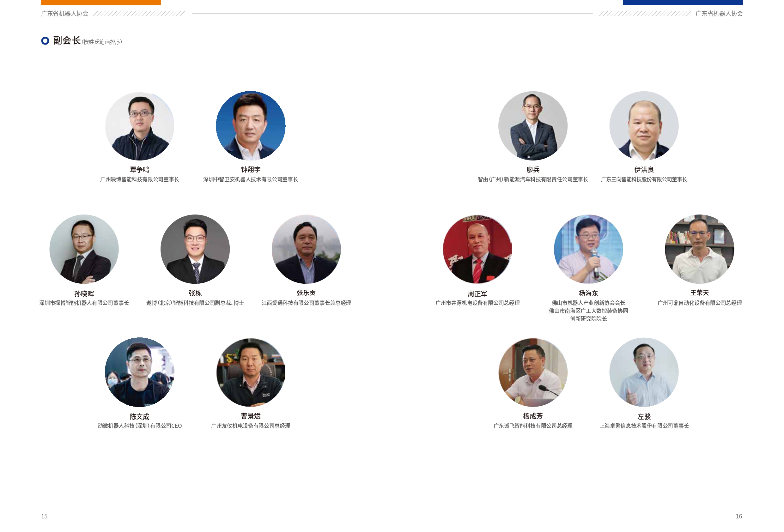Select the portrait photo of 钟翔宇

(x=251, y=126)
